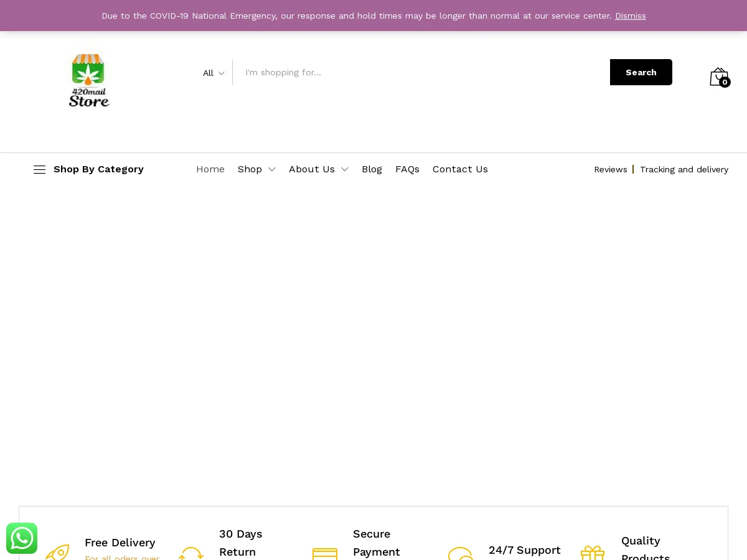Click the 30 Days Return arrows icon

coord(191,554)
